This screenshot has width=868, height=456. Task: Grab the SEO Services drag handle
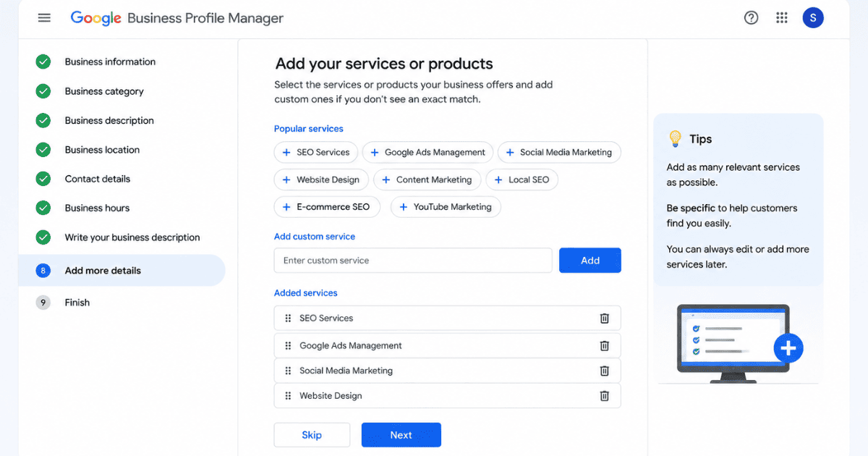[x=288, y=318]
